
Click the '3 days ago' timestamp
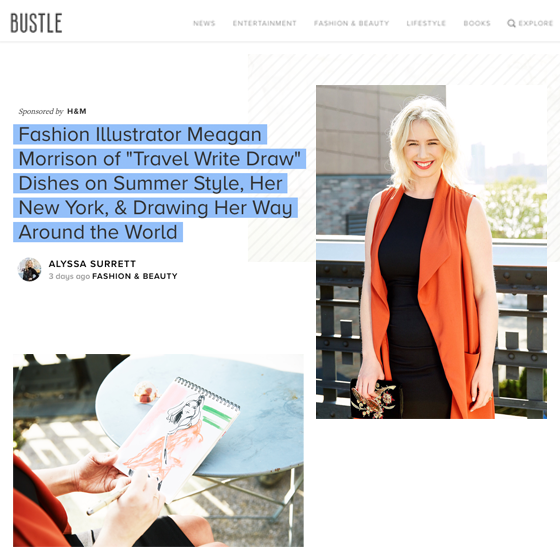click(x=69, y=276)
